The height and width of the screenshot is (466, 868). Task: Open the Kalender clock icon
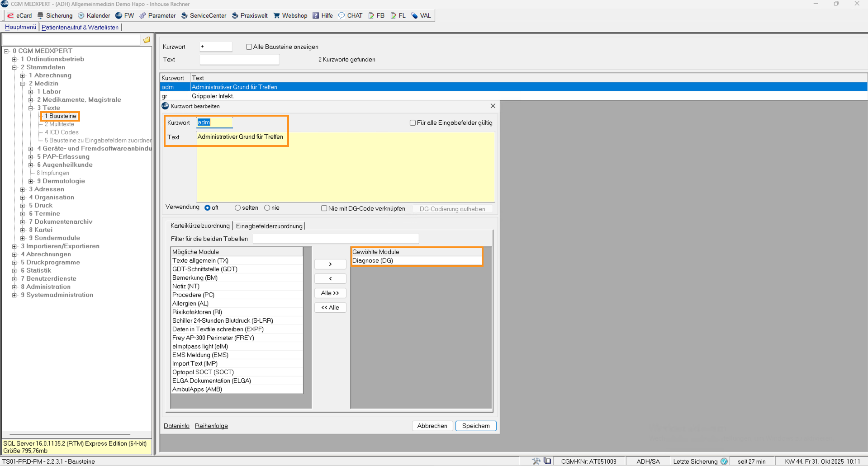pos(81,16)
